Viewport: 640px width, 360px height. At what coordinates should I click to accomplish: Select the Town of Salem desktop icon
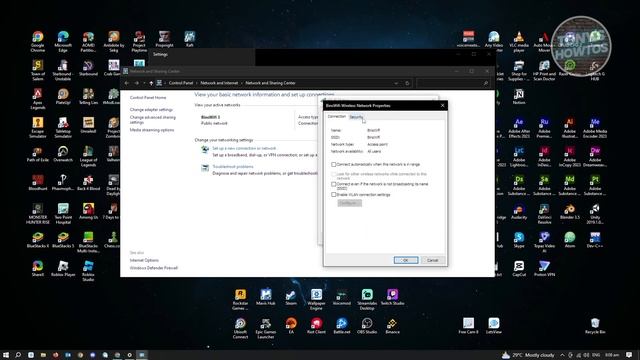38,70
